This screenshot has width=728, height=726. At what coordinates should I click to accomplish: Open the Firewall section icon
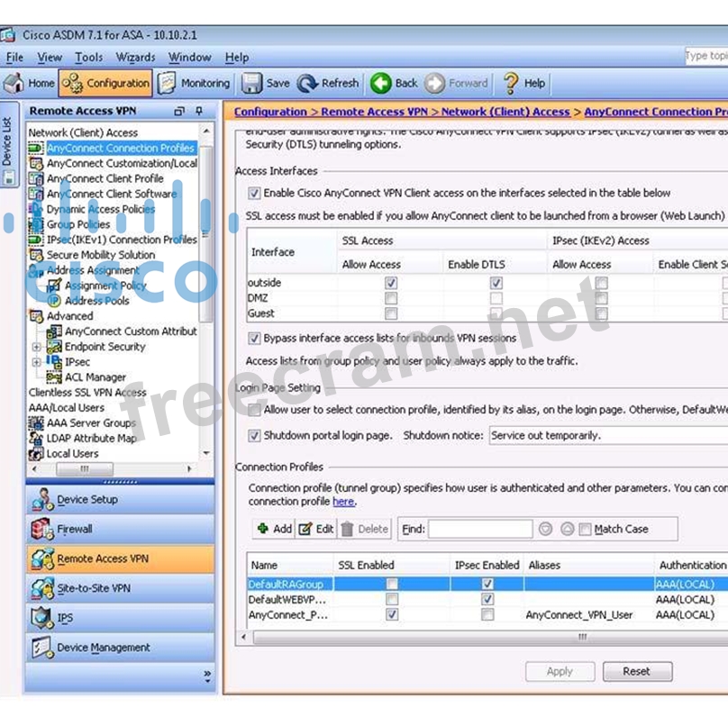point(41,529)
